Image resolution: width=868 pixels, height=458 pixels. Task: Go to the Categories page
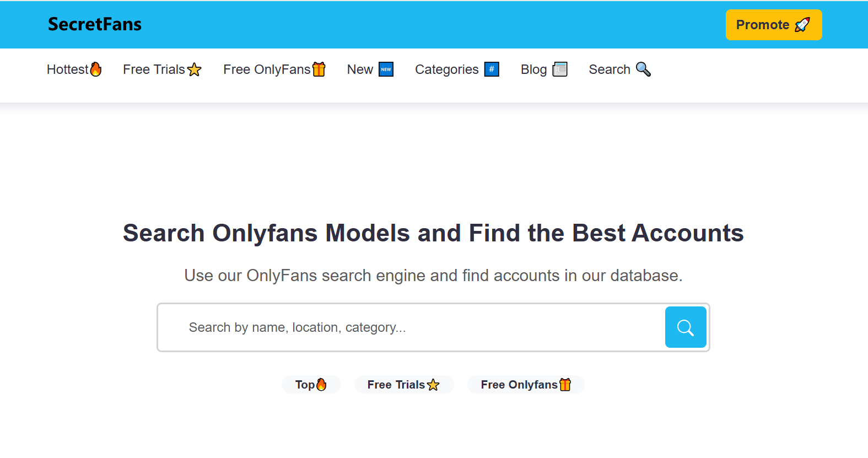coord(446,69)
